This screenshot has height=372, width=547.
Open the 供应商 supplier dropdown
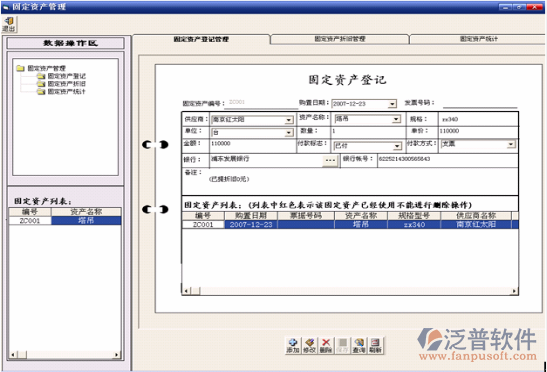(x=289, y=120)
